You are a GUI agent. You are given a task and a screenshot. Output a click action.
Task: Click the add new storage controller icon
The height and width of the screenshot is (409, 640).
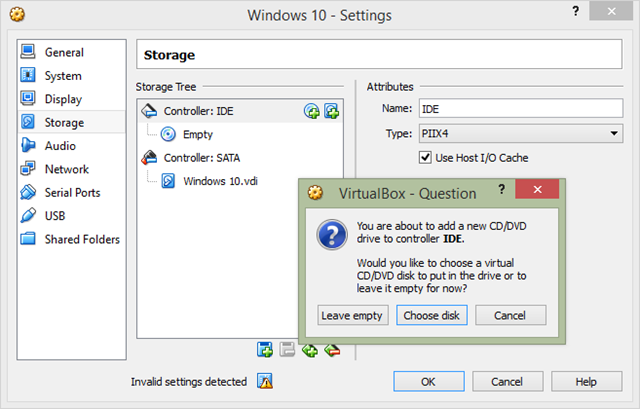[265, 350]
